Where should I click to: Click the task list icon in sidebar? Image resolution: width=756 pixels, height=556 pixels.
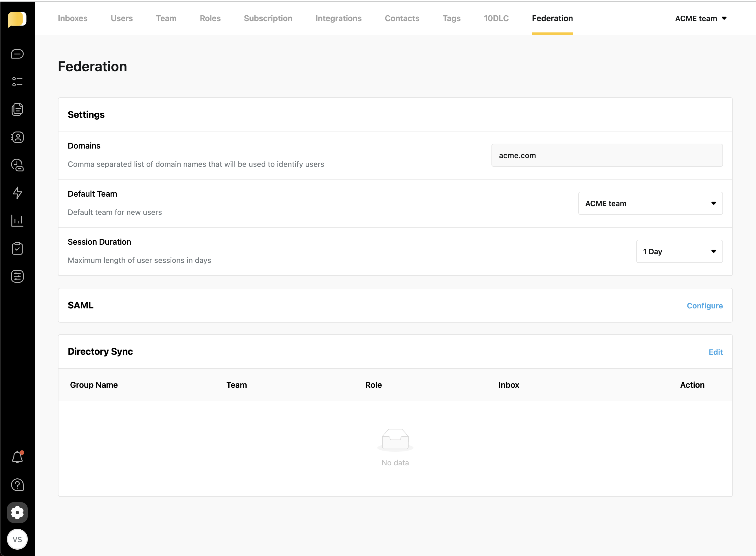tap(17, 82)
